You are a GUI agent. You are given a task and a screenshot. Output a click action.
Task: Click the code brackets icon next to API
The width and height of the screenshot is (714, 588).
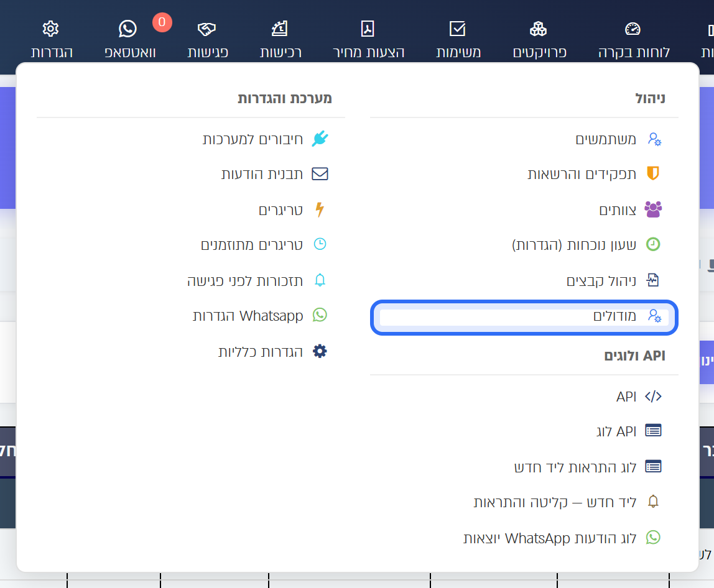click(x=653, y=397)
